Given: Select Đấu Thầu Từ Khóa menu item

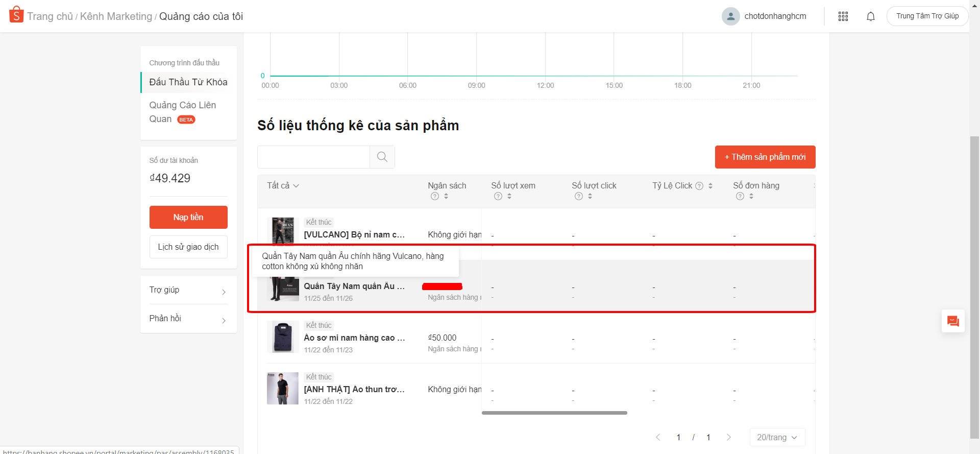Looking at the screenshot, I should coord(188,82).
